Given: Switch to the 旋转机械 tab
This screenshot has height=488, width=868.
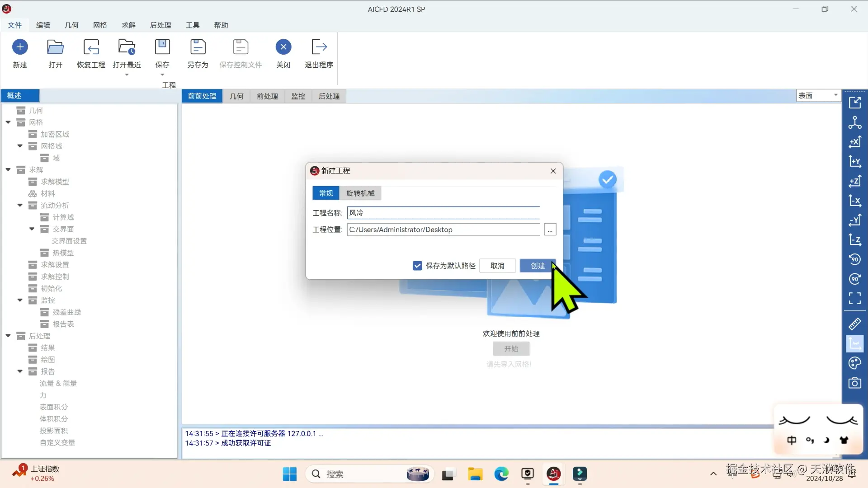Looking at the screenshot, I should tap(360, 193).
